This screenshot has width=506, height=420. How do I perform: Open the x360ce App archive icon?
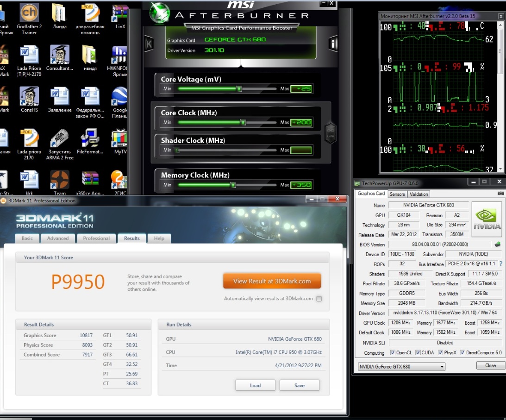point(90,182)
